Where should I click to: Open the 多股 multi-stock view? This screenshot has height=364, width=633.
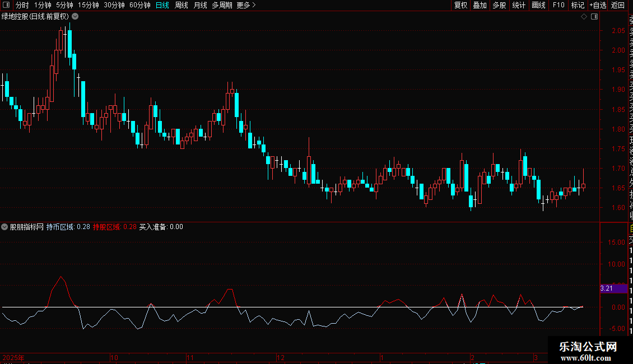pos(499,5)
